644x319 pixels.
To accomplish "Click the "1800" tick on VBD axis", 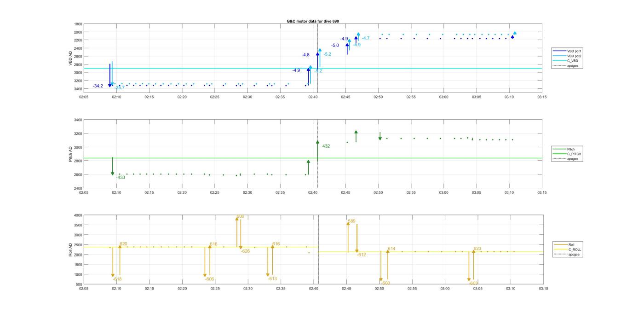I will point(78,24).
